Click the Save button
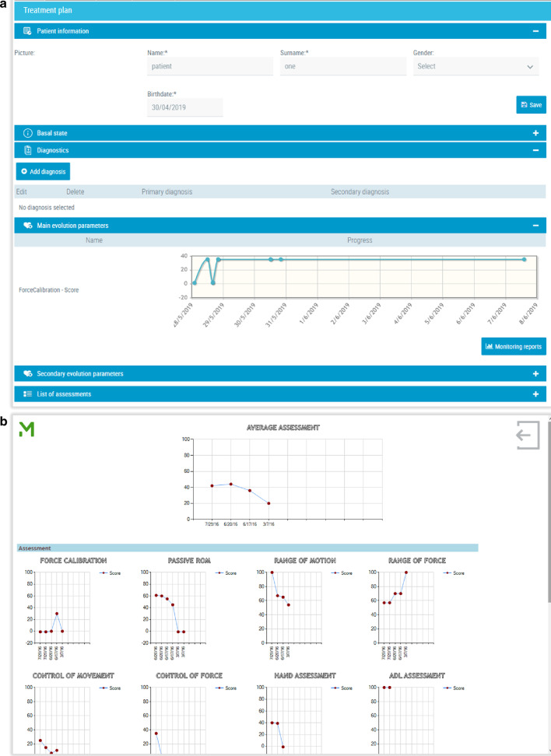This screenshot has height=756, width=551. pyautogui.click(x=532, y=105)
